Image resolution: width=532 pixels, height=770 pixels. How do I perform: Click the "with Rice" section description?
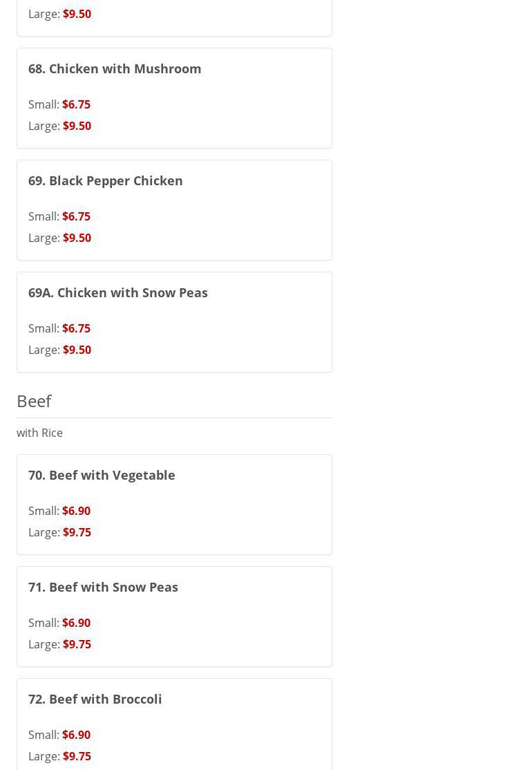tap(39, 433)
